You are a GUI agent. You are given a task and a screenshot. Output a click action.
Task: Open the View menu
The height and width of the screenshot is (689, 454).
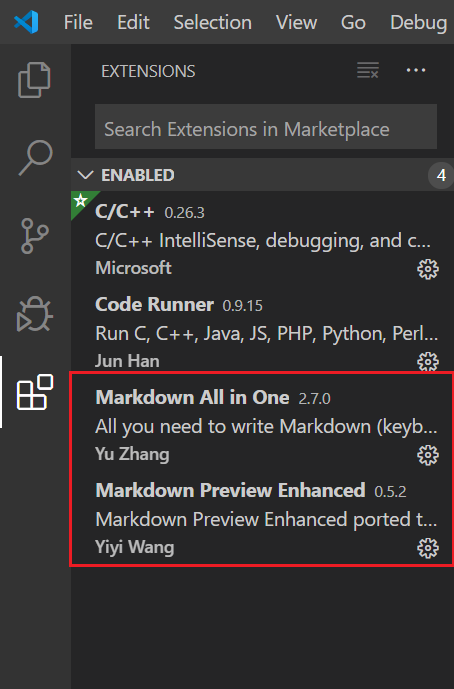click(x=296, y=22)
